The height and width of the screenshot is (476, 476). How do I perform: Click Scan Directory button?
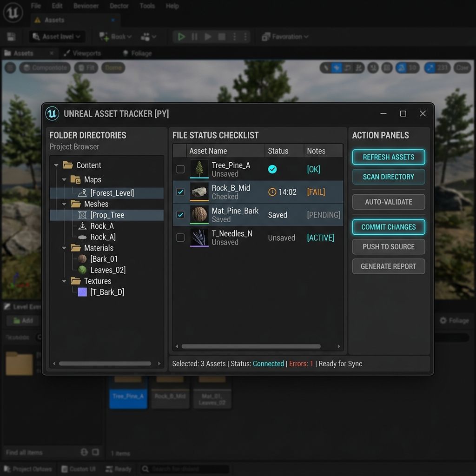click(x=388, y=177)
